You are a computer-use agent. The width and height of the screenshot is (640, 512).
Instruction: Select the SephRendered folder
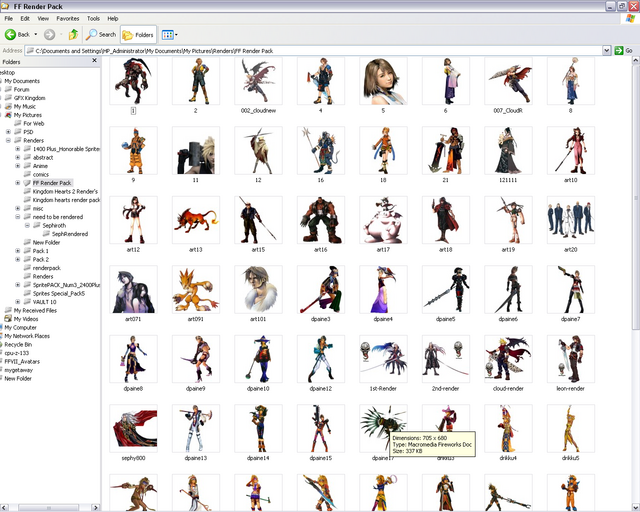click(70, 234)
